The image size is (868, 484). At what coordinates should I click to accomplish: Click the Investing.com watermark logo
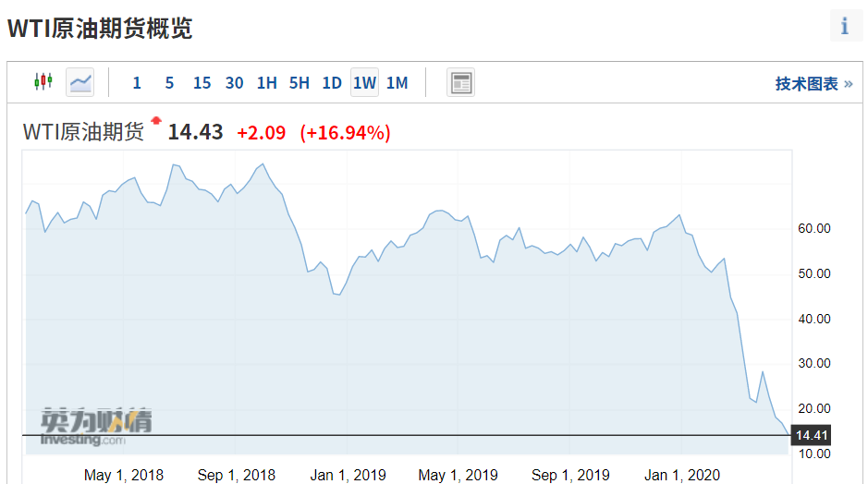click(x=96, y=428)
